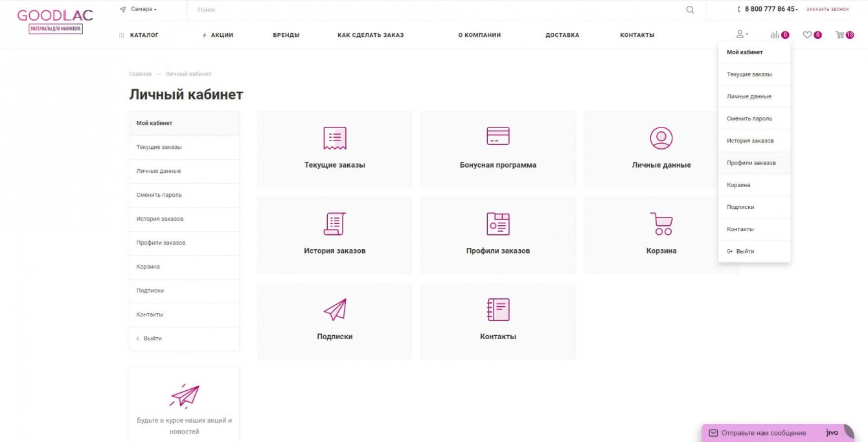The height and width of the screenshot is (442, 868).
Task: Click the receipt icon on Текущие заказы card
Action: coord(335,138)
